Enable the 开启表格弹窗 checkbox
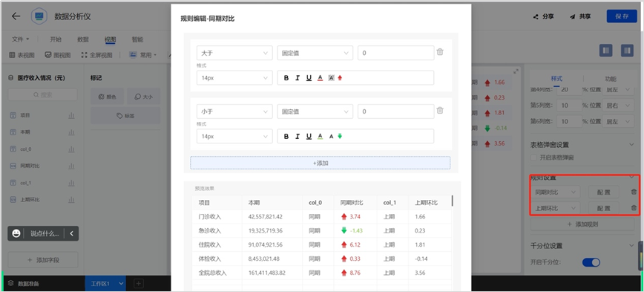Viewport: 644px width, 292px height. click(533, 157)
